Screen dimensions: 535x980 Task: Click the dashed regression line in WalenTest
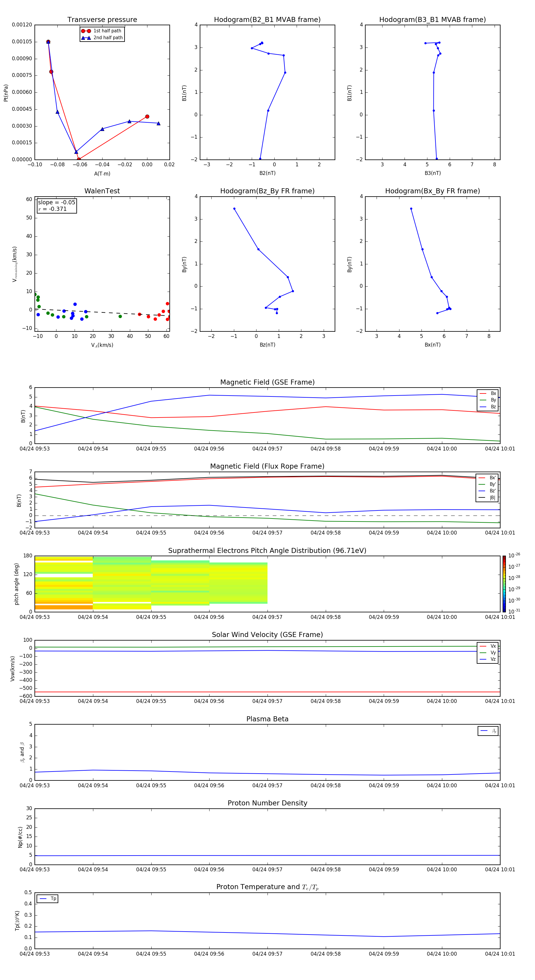coord(102,312)
